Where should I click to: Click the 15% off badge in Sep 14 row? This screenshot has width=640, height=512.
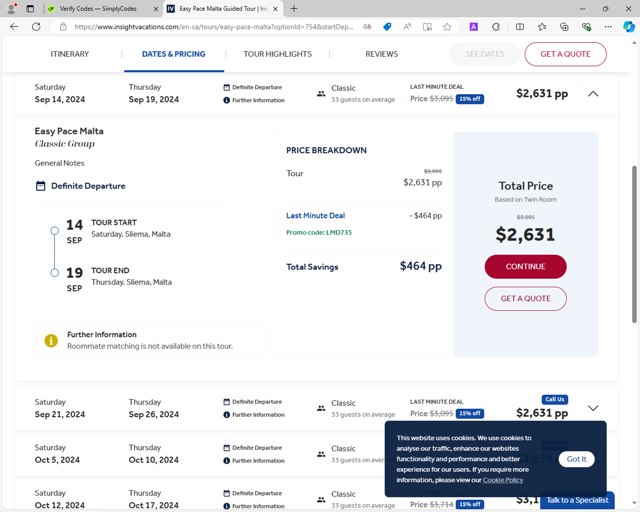point(470,99)
